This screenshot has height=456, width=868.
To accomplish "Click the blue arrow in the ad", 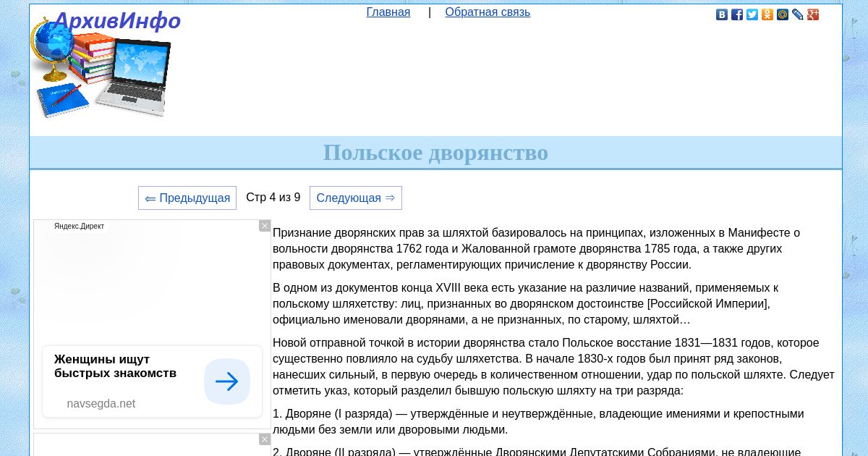I will 227,381.
